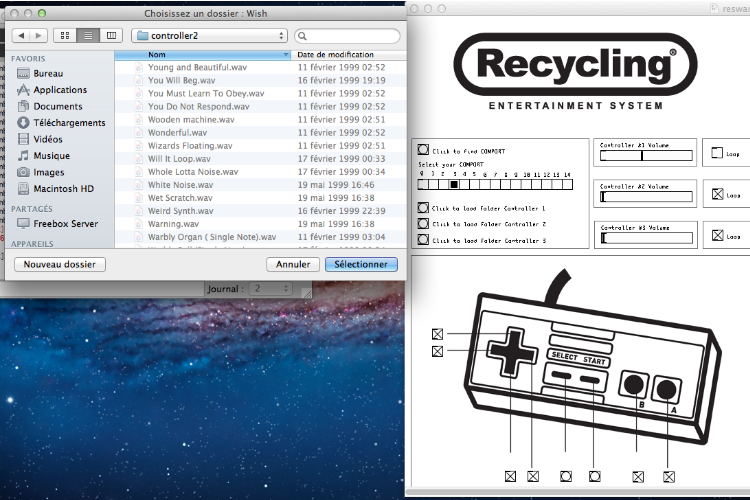750x500 pixels.
Task: Click circle to load Folder Controller 3
Action: pos(423,239)
